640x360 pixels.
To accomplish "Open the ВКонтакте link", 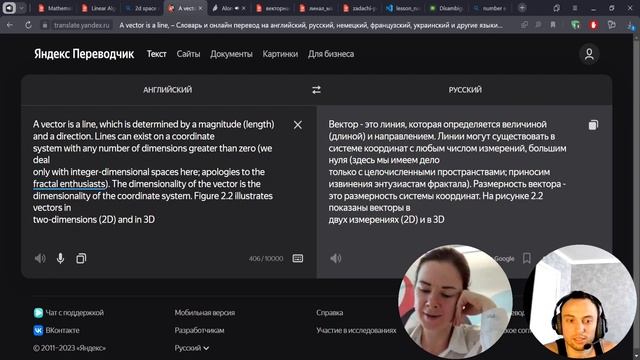I will click(62, 330).
